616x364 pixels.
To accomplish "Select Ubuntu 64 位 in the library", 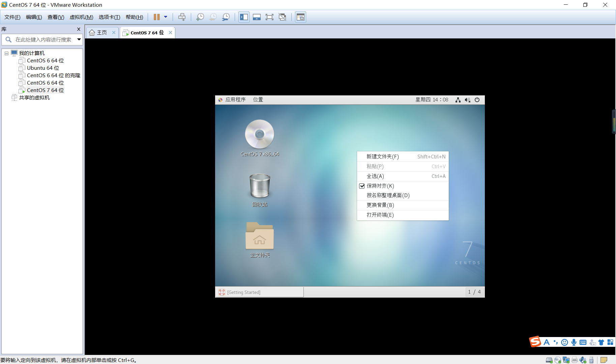I will [x=43, y=68].
